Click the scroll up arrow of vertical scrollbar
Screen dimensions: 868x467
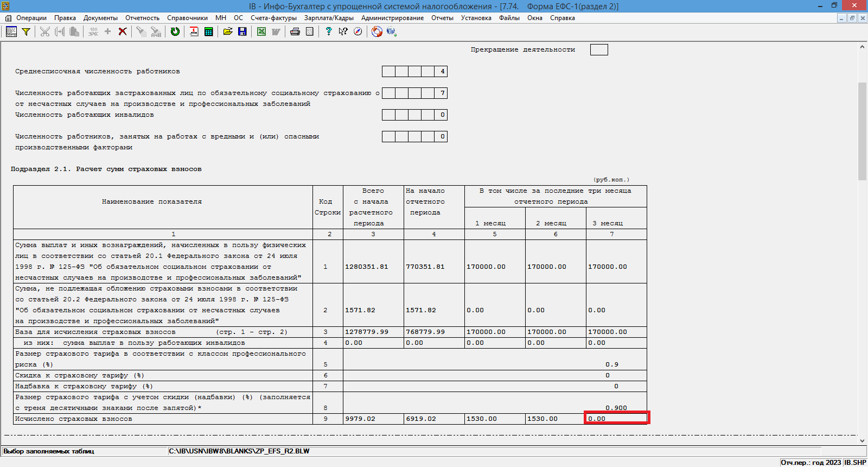tap(862, 47)
